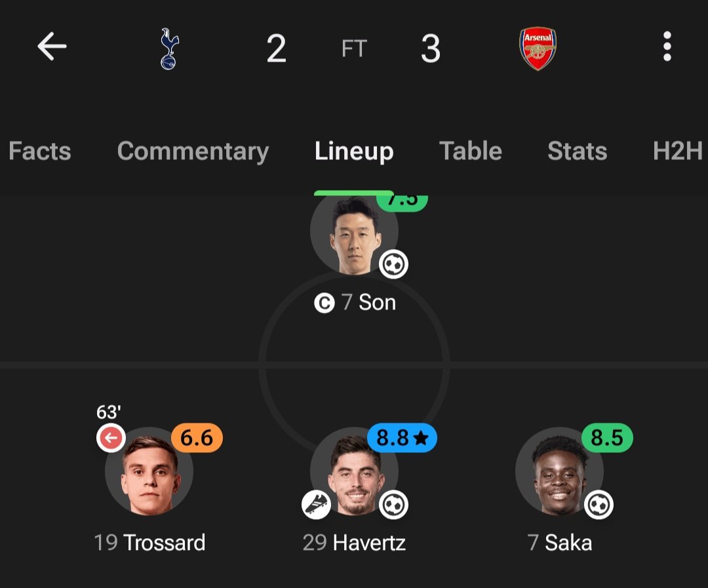Open the Stats tab
Screen dimensions: 708x588
[577, 151]
